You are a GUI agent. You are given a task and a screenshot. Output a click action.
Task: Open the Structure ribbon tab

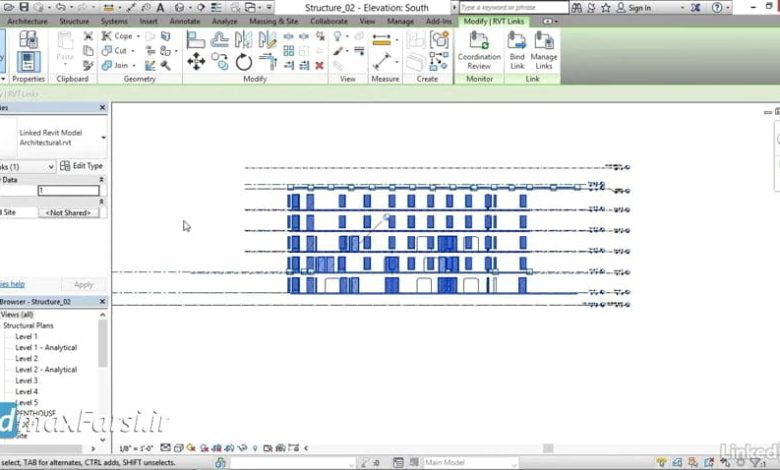74,21
